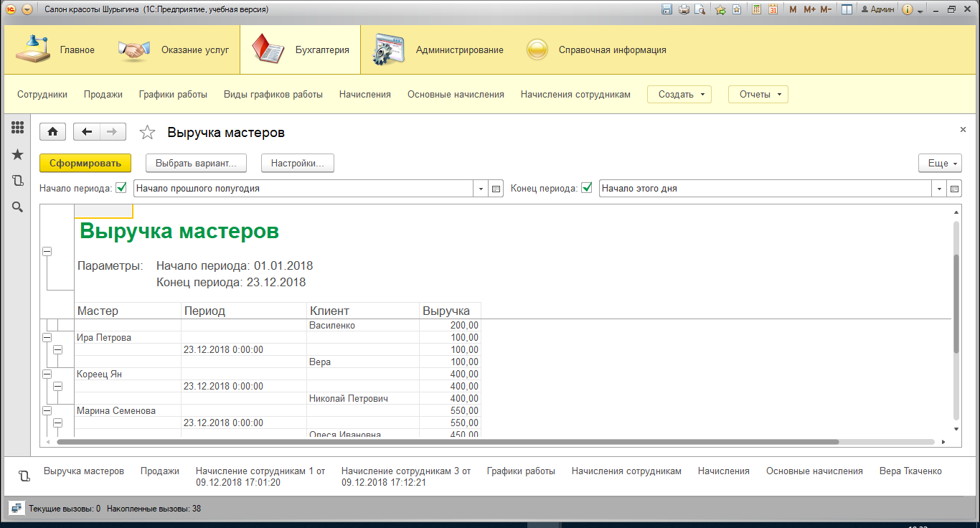Open the favorites page icon in title bar
980x528 pixels.
(x=737, y=9)
